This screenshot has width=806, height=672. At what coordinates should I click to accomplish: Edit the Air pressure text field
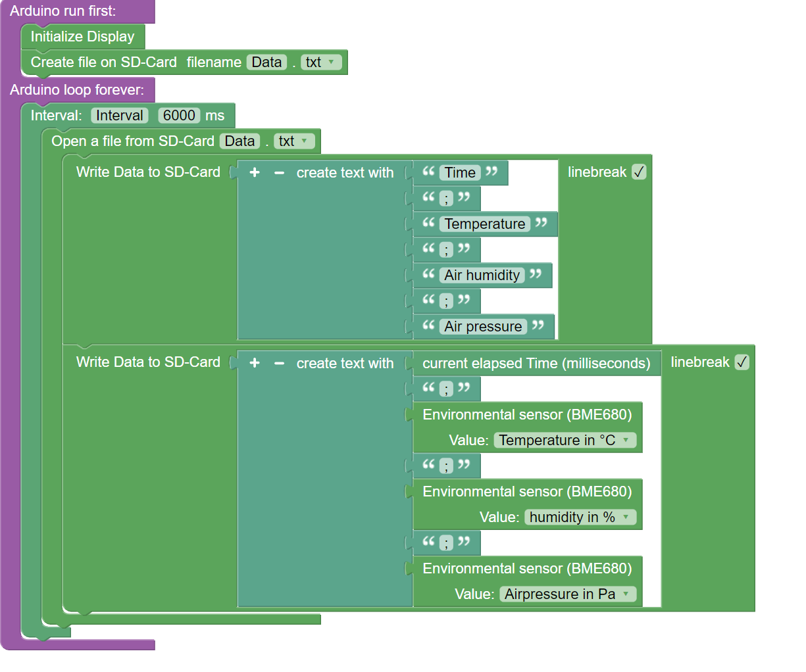point(483,326)
